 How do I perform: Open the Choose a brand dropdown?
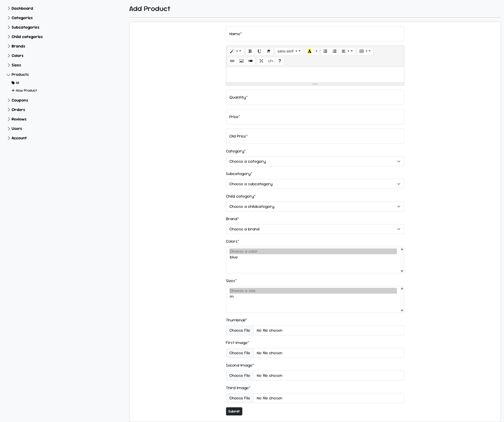[x=315, y=229]
